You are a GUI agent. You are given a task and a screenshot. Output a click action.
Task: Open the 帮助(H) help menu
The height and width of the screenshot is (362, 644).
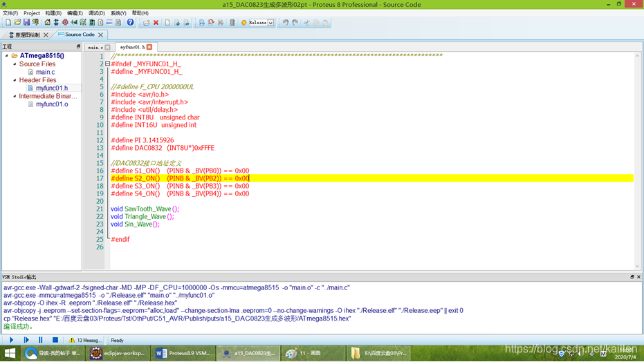tap(140, 13)
